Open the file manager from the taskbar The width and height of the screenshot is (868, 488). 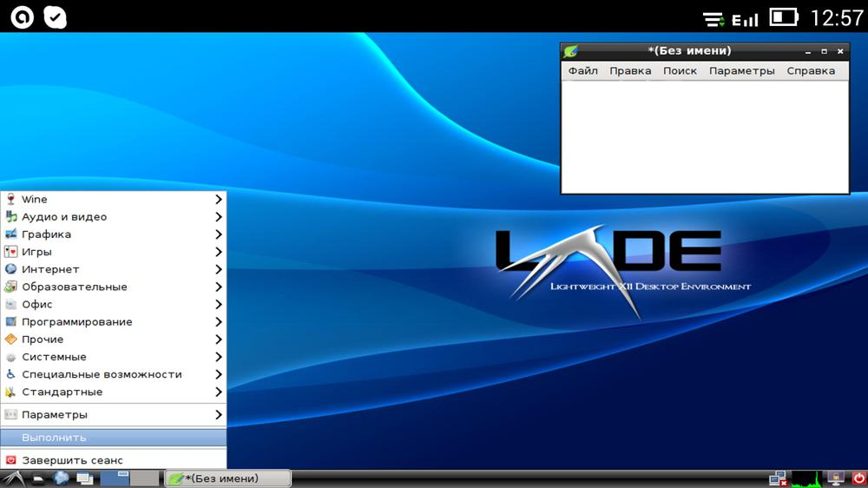coord(39,478)
